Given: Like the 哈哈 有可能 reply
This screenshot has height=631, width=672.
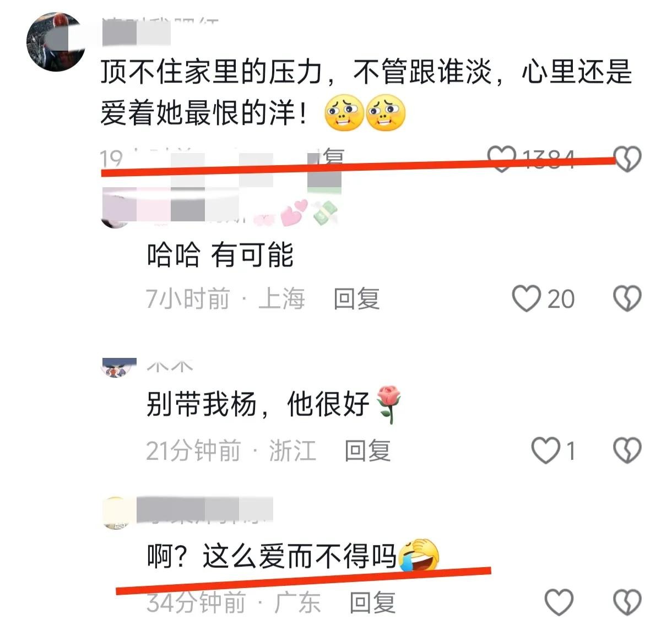Looking at the screenshot, I should [526, 299].
